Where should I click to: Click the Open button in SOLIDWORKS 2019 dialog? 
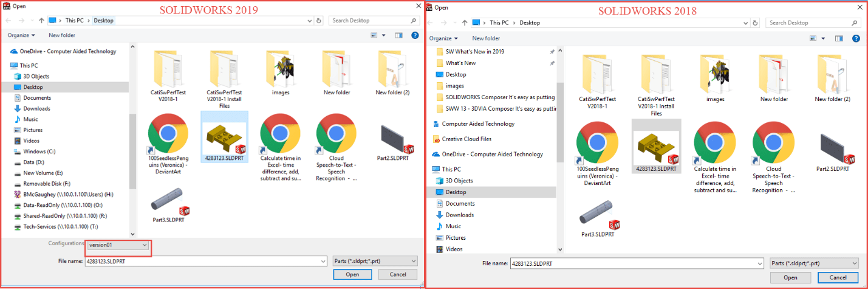click(354, 274)
